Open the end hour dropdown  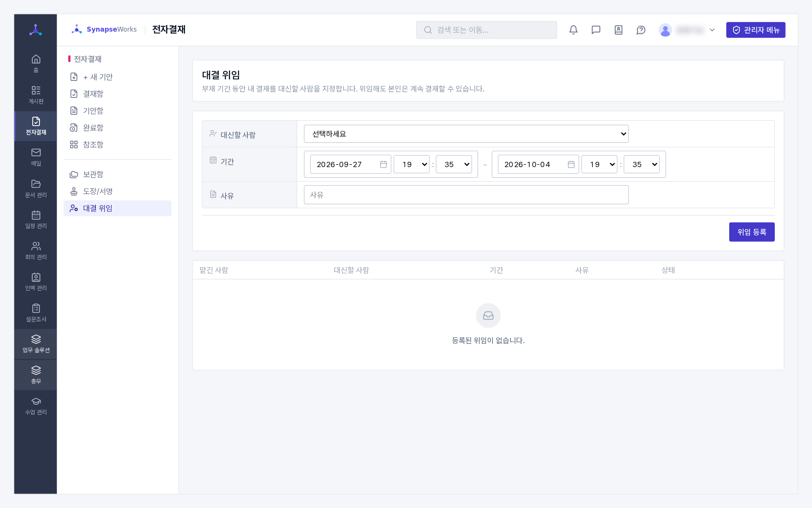tap(599, 164)
